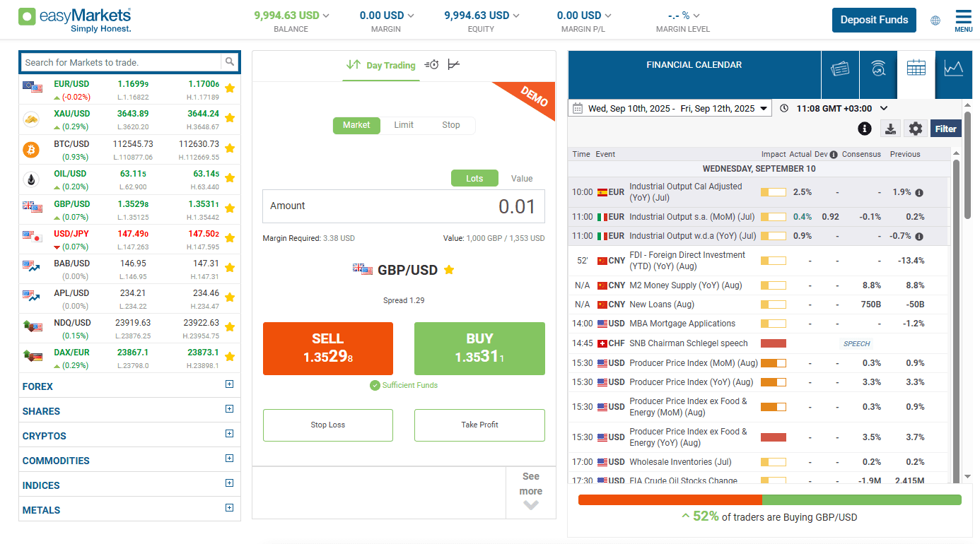Open the hamburger MENU icon
The width and height of the screenshot is (980, 544).
click(963, 20)
